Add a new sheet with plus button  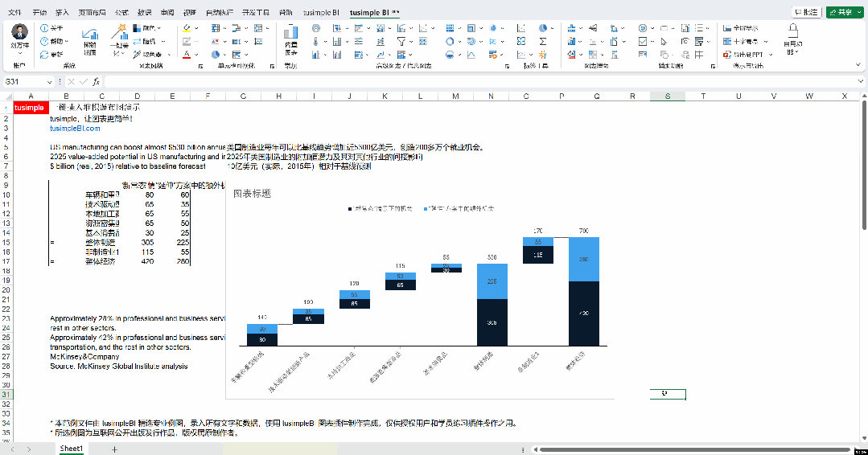(114, 449)
